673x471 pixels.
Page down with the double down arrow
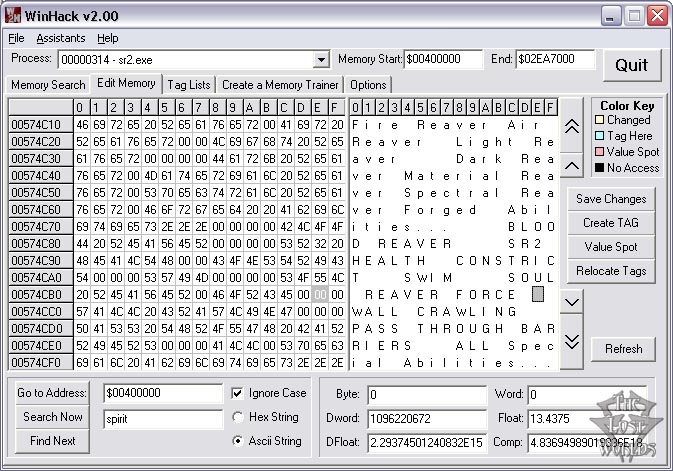coord(572,341)
